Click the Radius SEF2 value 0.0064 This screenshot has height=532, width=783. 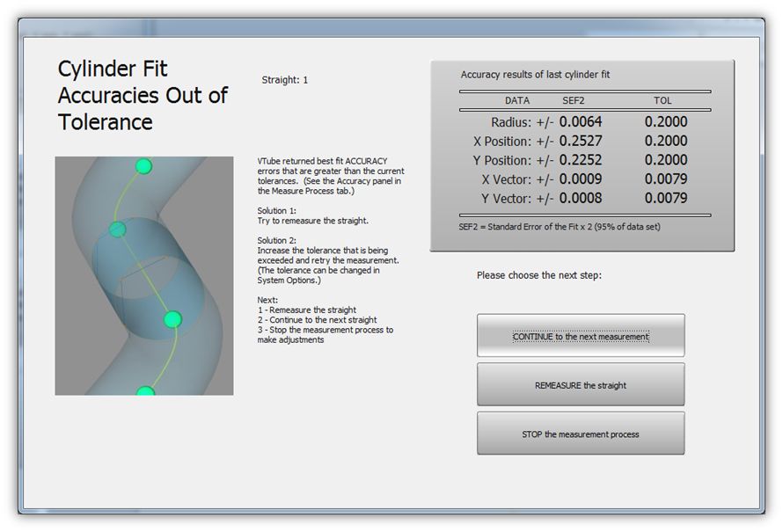(x=581, y=122)
